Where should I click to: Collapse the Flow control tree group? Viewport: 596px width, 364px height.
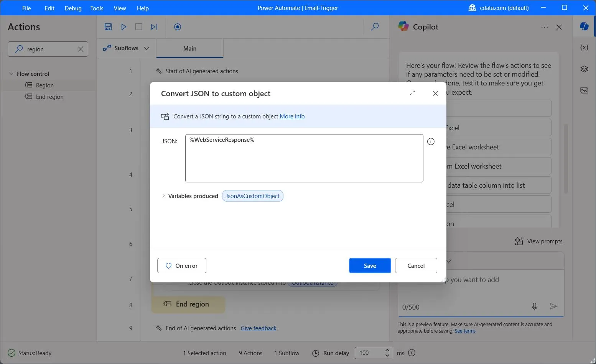(11, 74)
